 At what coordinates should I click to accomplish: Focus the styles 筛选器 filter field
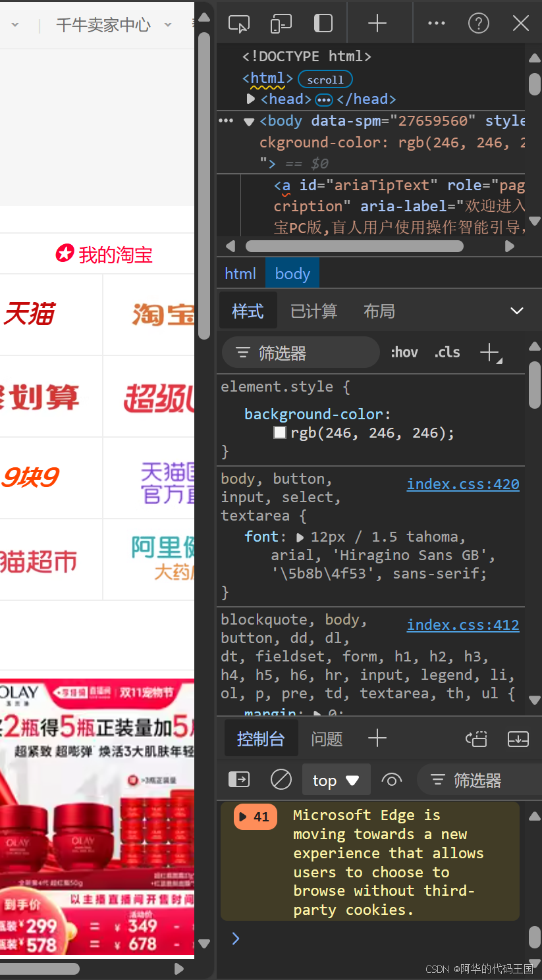301,353
